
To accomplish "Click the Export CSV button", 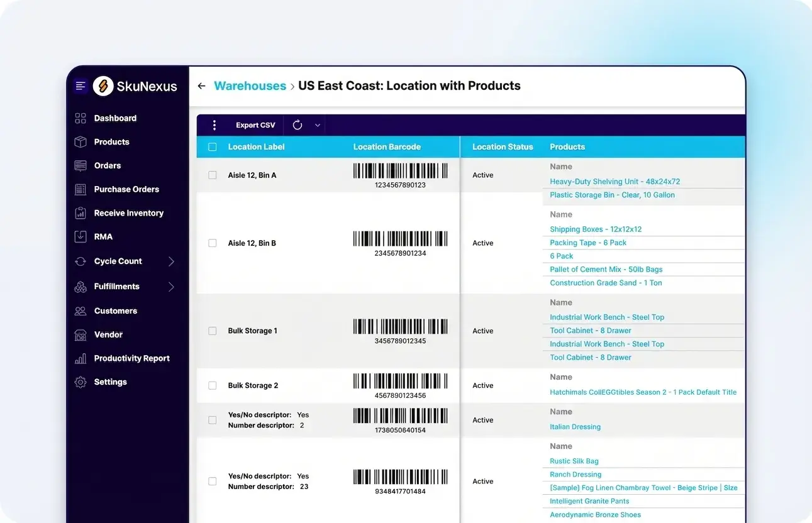I will point(255,125).
